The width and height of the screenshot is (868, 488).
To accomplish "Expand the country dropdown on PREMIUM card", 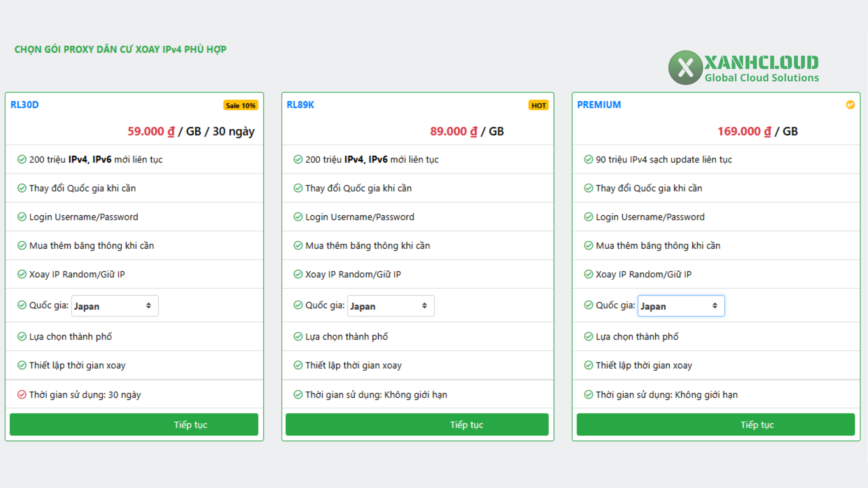I will pos(681,306).
